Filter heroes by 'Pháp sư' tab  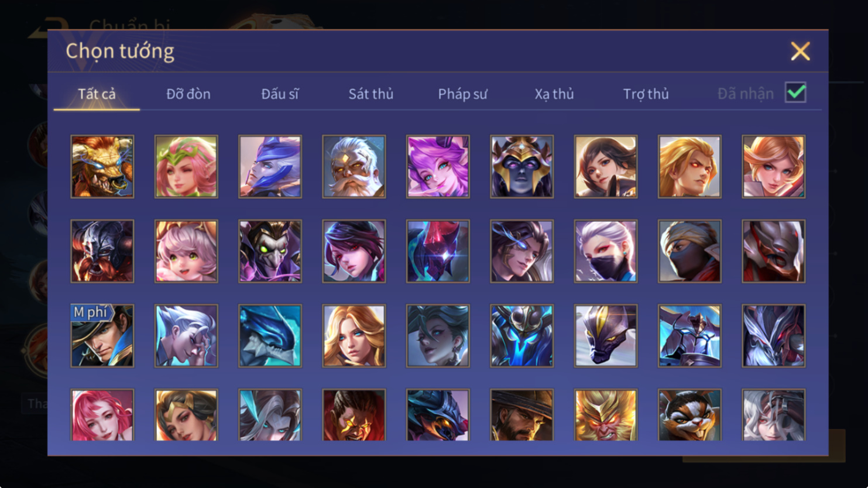point(462,94)
